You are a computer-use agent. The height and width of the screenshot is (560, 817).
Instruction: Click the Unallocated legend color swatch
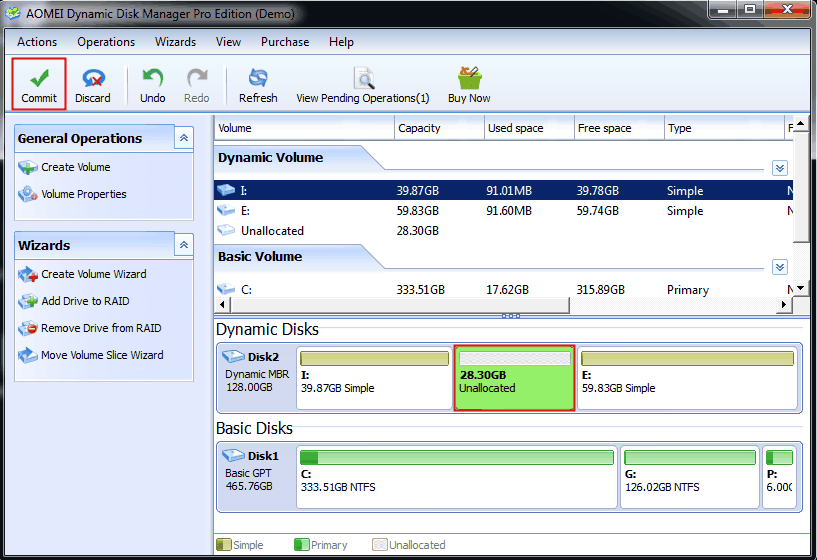[380, 545]
